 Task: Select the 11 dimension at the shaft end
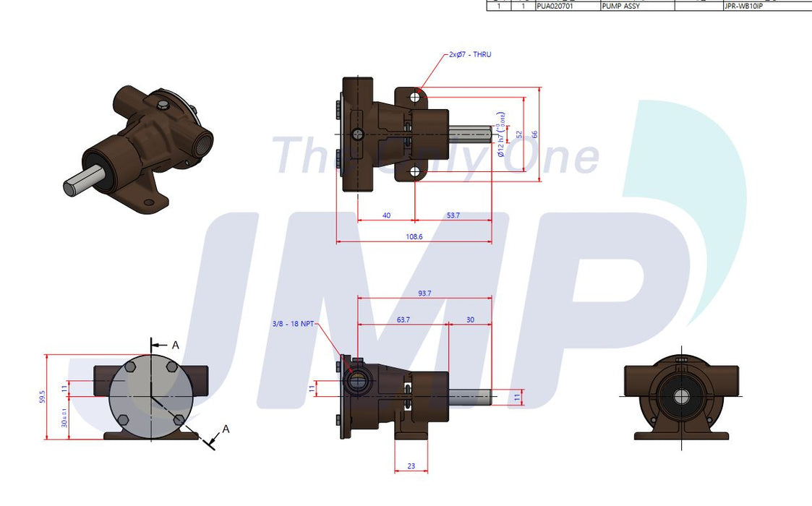(x=517, y=398)
